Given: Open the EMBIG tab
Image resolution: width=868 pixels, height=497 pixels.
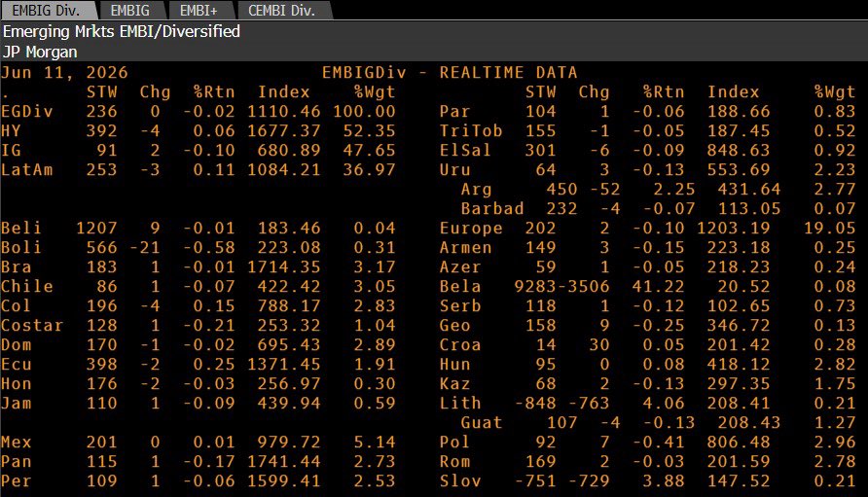Looking at the screenshot, I should pos(130,11).
